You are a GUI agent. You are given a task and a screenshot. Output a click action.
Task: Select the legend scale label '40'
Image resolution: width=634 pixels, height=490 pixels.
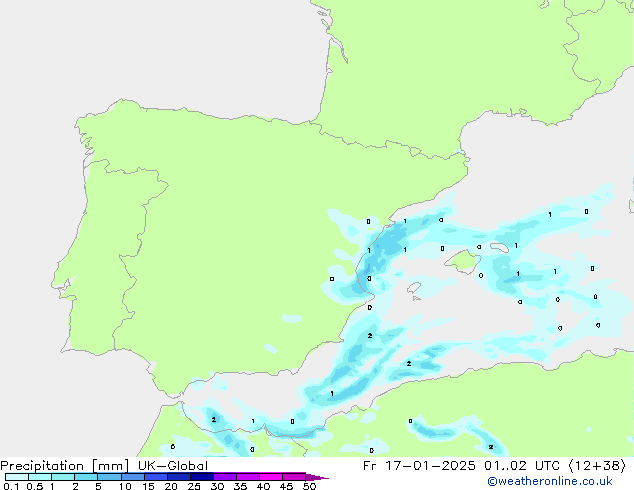pyautogui.click(x=263, y=486)
